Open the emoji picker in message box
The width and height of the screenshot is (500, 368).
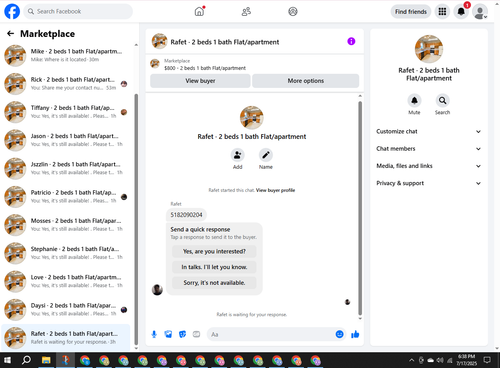click(339, 334)
